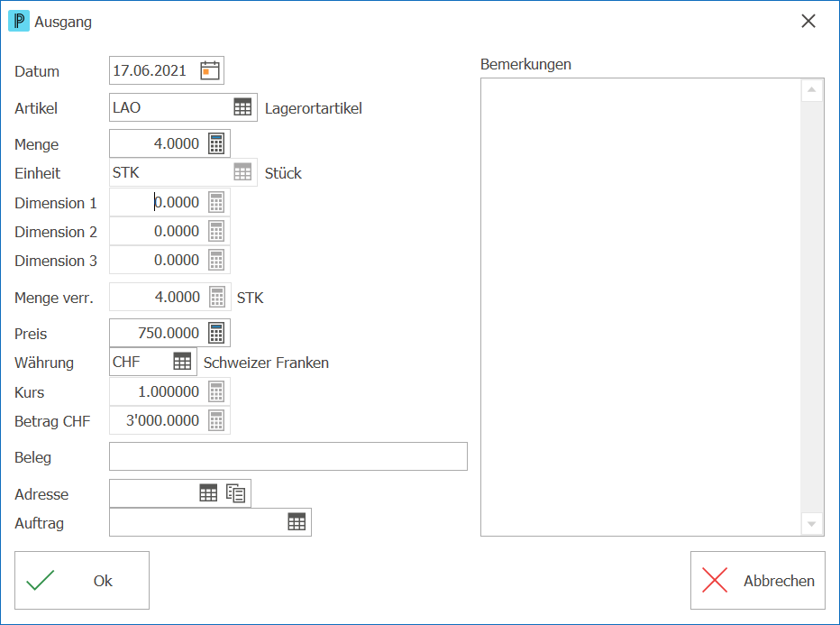Open the calculator for Dimension 3

216,261
